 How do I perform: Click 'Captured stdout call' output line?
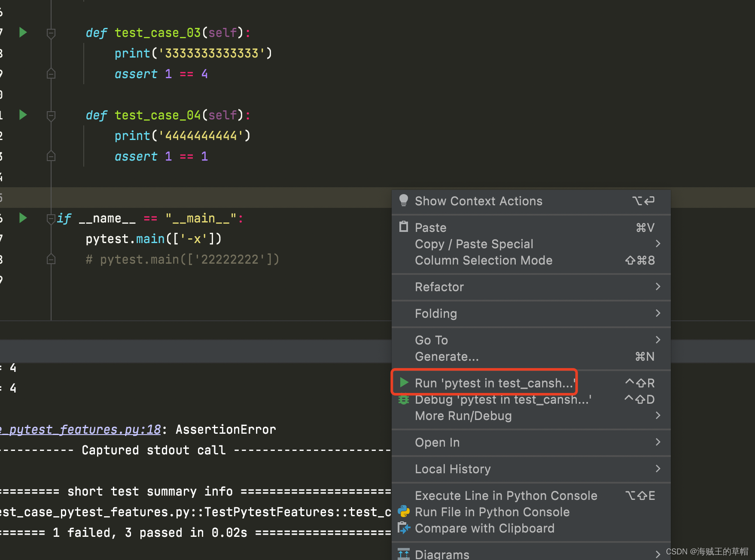[153, 450]
